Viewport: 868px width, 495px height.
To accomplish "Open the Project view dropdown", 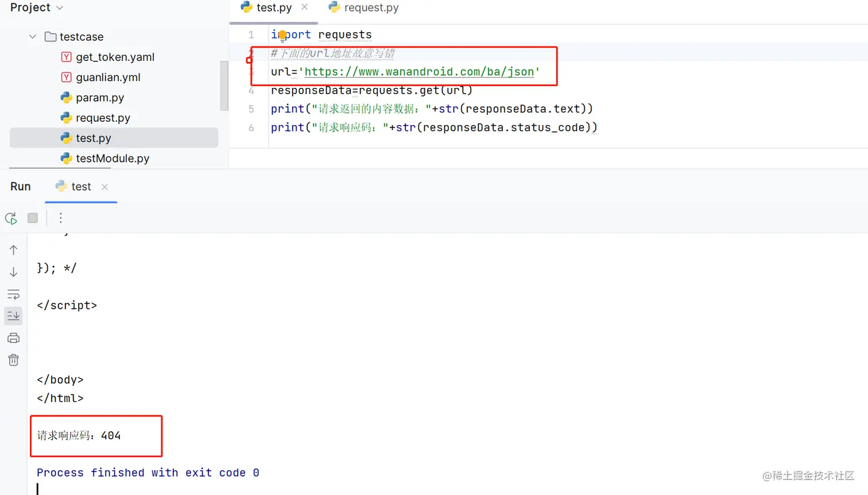I will [x=36, y=7].
